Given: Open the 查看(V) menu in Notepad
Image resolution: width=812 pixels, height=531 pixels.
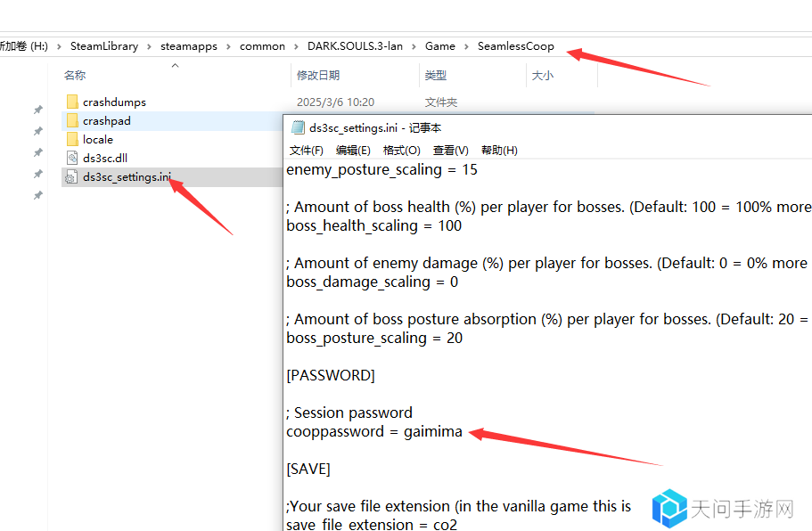Looking at the screenshot, I should point(450,151).
